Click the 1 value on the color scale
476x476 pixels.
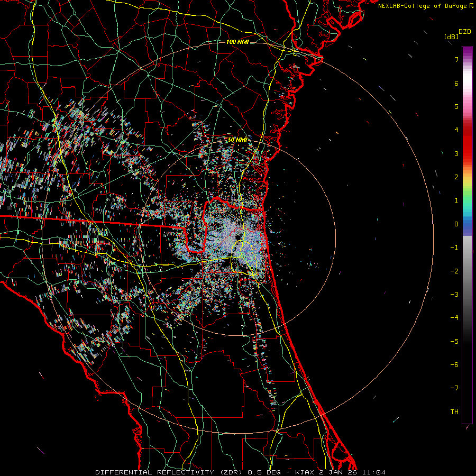pyautogui.click(x=456, y=200)
